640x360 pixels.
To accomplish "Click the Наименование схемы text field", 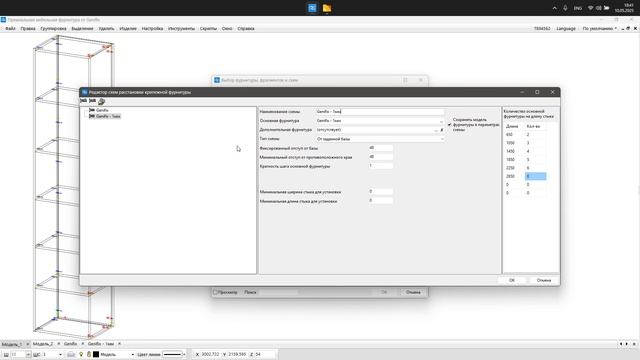I will point(380,111).
